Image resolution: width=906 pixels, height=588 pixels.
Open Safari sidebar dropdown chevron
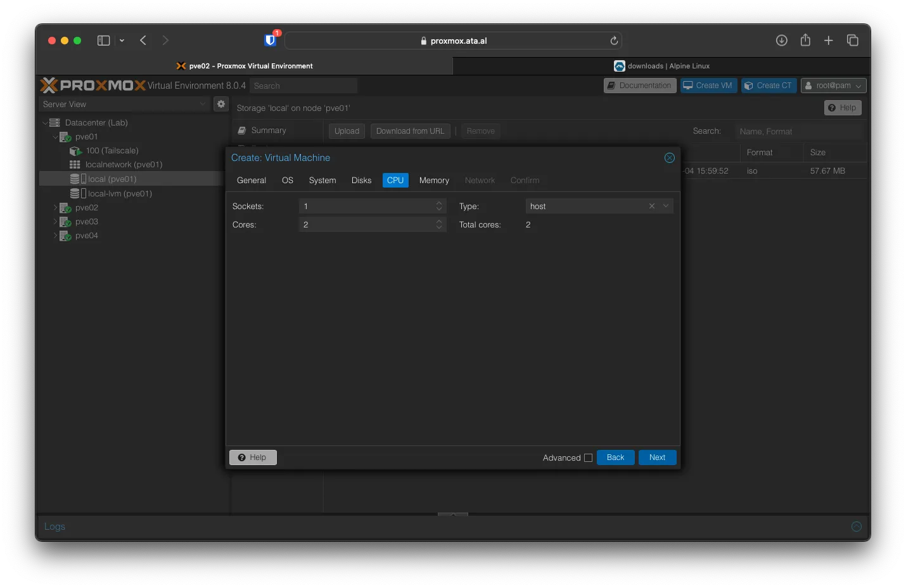click(122, 41)
